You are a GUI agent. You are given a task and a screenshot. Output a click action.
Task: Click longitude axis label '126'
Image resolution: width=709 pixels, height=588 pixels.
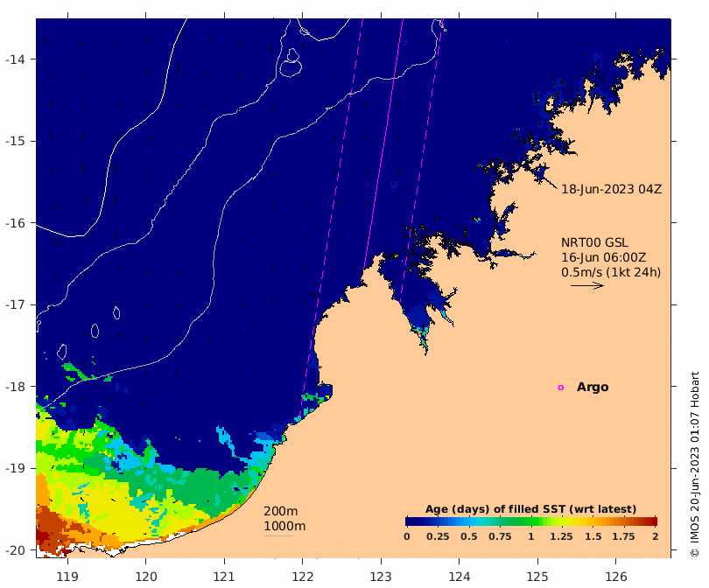pos(616,577)
